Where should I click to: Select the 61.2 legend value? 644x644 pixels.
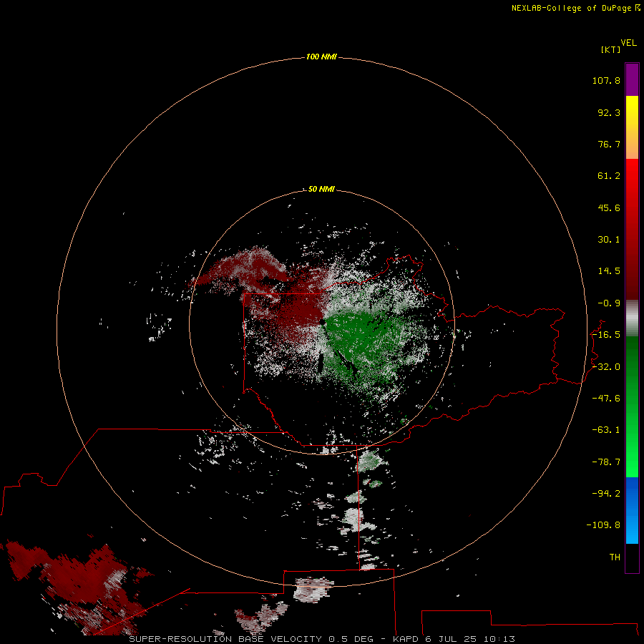[x=609, y=176]
